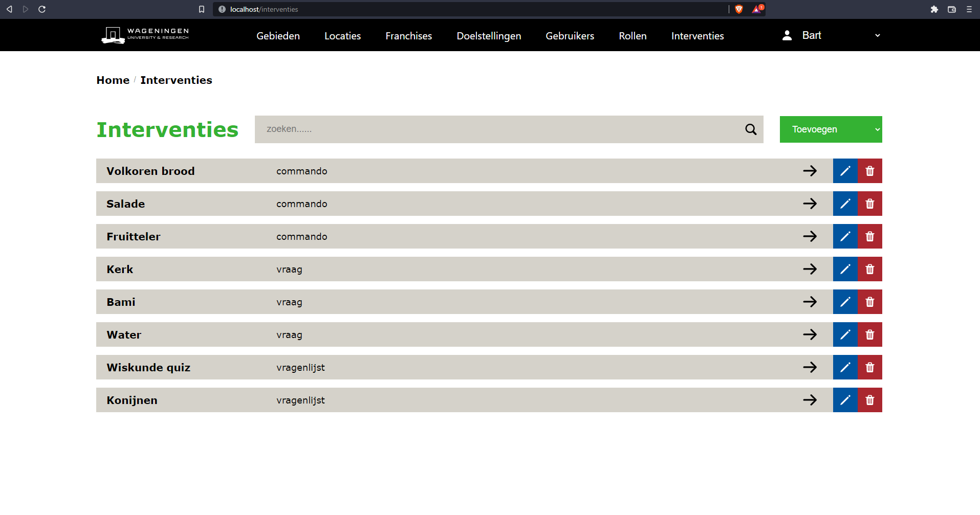Reload the page in the browser
The image size is (980, 515).
tap(42, 9)
